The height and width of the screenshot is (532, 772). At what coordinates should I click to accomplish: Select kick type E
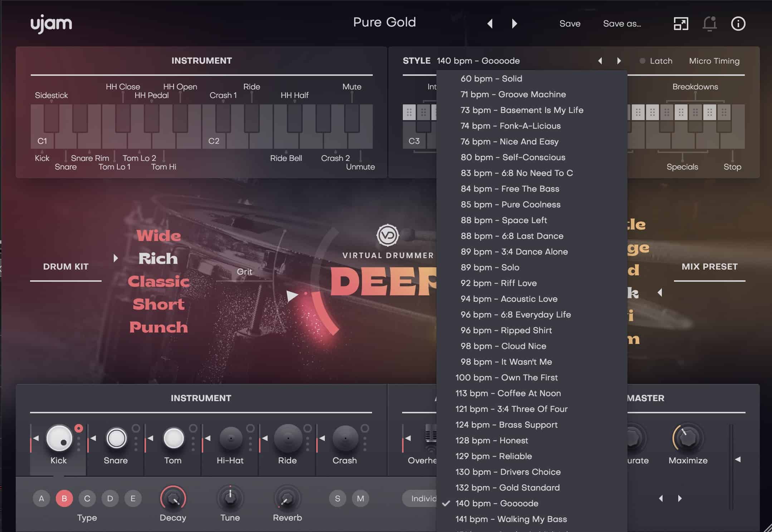point(133,498)
